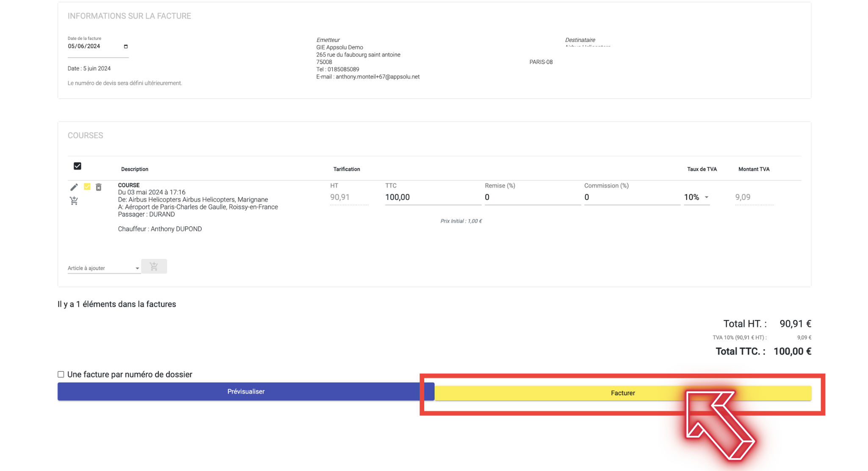Toggle the select-all checkbox in table header
868x471 pixels.
pos(77,166)
